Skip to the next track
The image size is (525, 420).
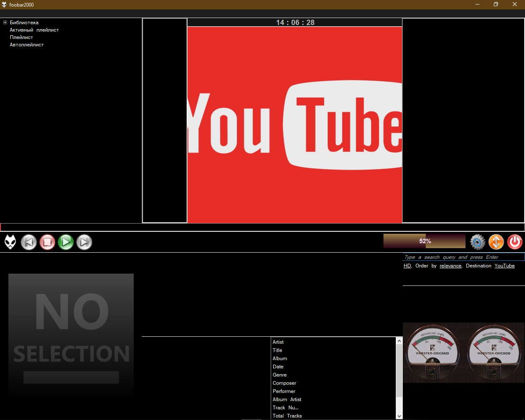coord(84,242)
